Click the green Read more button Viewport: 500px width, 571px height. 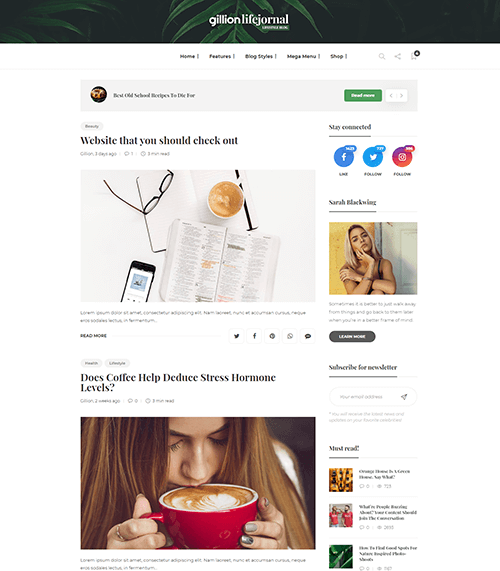tap(363, 95)
